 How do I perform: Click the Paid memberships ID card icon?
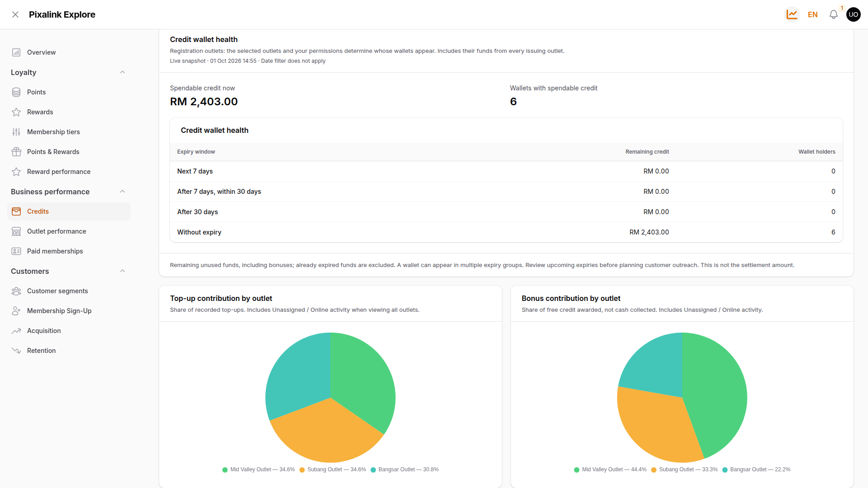[x=16, y=251]
